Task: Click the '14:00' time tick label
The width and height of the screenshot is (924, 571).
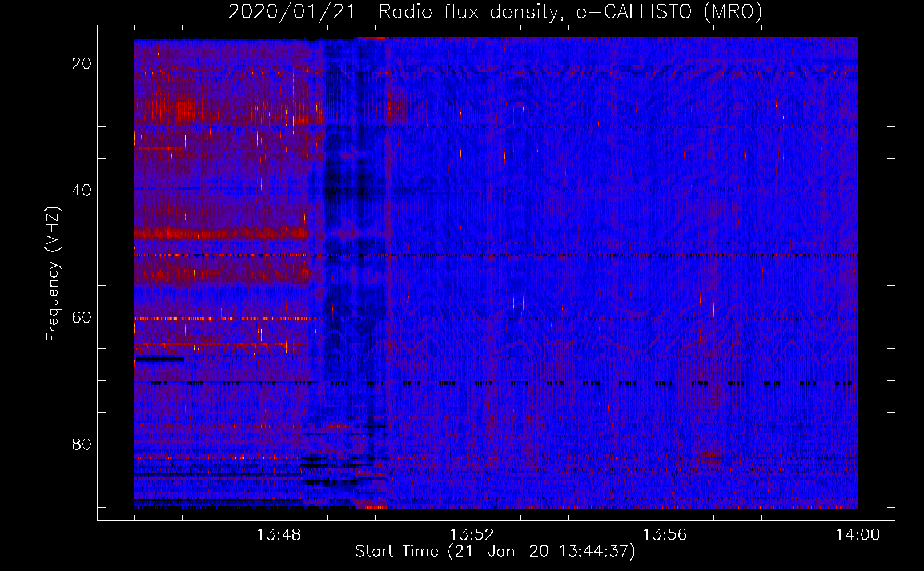Action: pyautogui.click(x=858, y=535)
